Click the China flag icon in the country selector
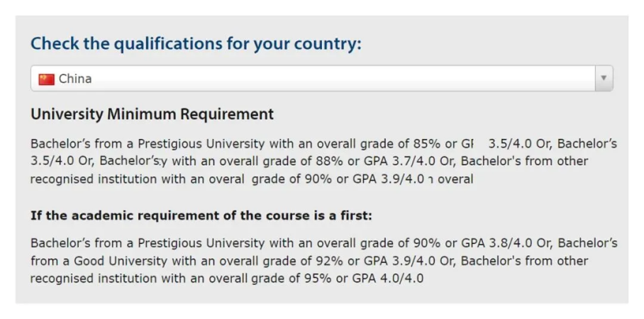The width and height of the screenshot is (644, 319). click(46, 79)
